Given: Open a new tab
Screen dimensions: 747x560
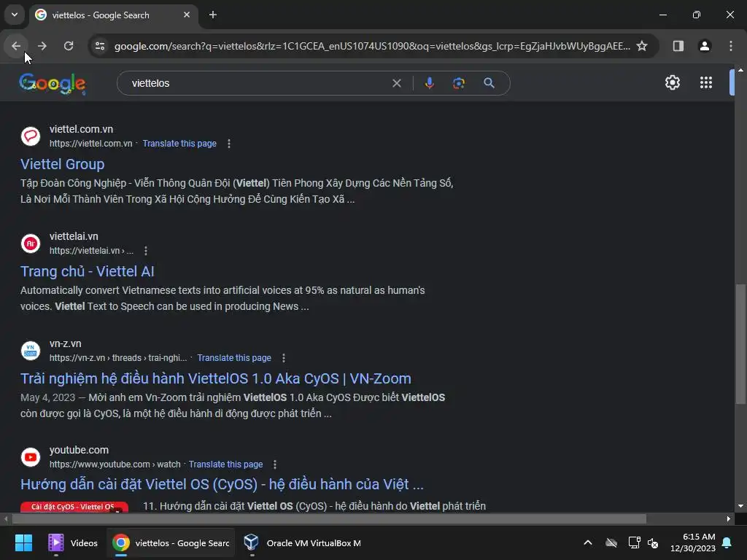Looking at the screenshot, I should coord(213,15).
